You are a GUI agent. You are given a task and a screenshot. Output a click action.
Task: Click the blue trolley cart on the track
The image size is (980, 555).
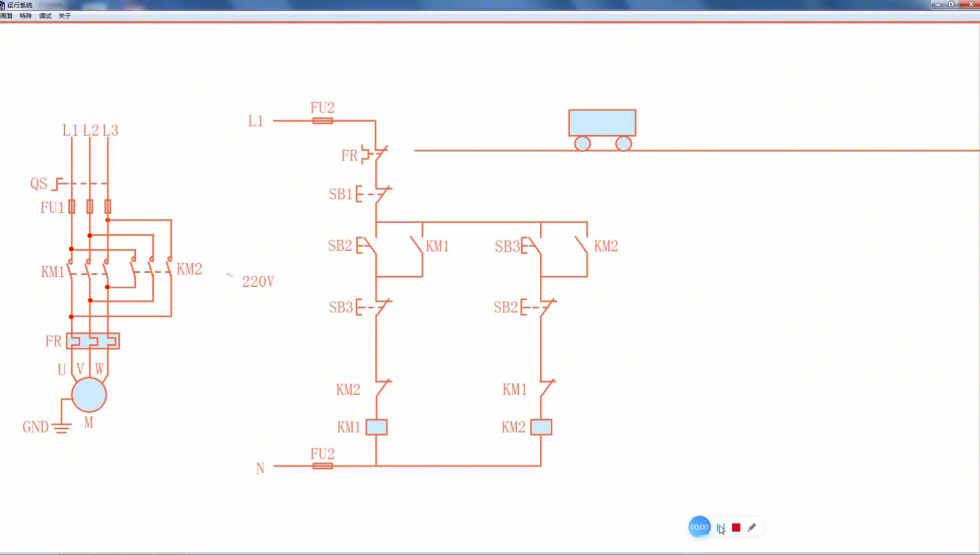click(x=602, y=130)
